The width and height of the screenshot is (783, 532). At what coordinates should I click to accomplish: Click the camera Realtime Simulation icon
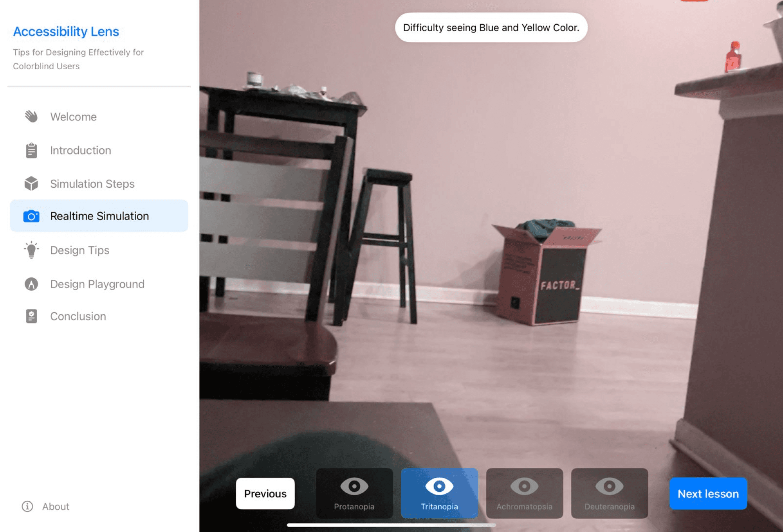[31, 216]
